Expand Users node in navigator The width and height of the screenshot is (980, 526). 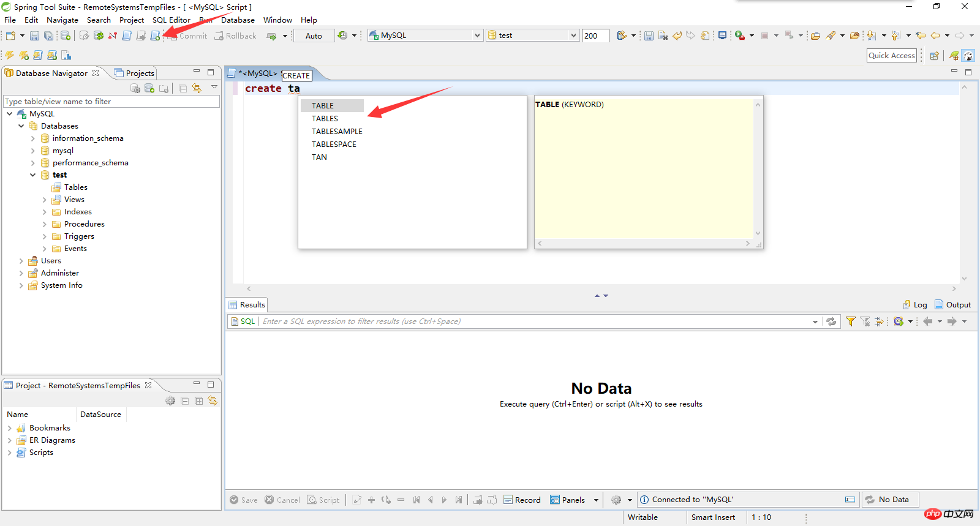21,261
